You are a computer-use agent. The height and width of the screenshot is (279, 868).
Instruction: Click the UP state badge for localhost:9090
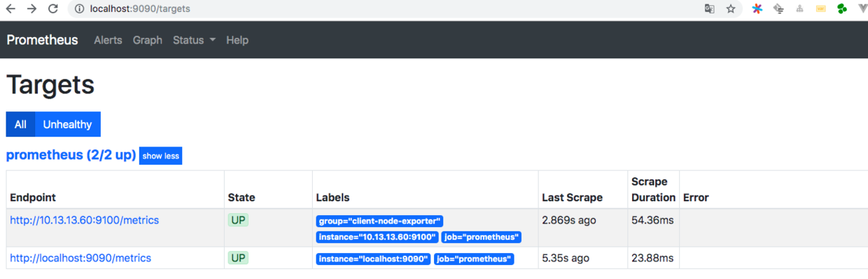[238, 258]
